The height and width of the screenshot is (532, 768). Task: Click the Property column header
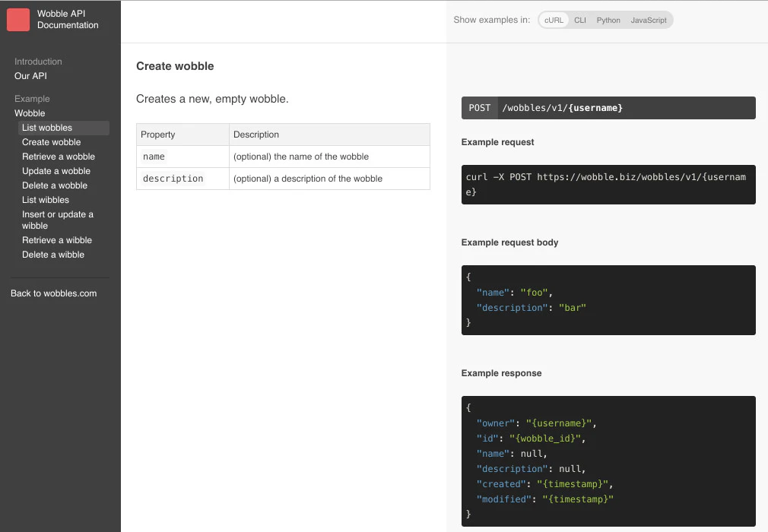click(182, 135)
